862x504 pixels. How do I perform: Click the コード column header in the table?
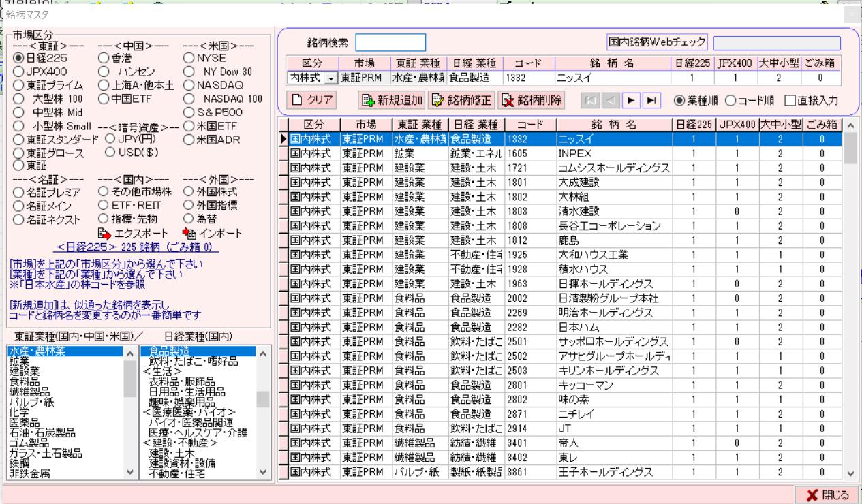[x=529, y=125]
